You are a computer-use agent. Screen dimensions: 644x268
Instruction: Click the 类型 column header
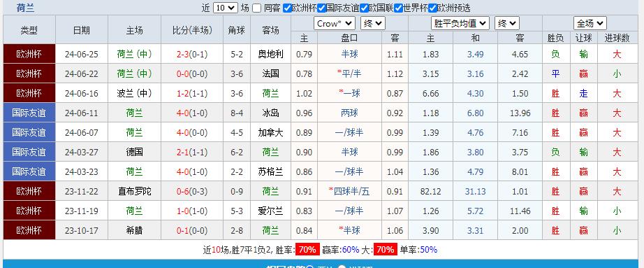[x=29, y=30]
